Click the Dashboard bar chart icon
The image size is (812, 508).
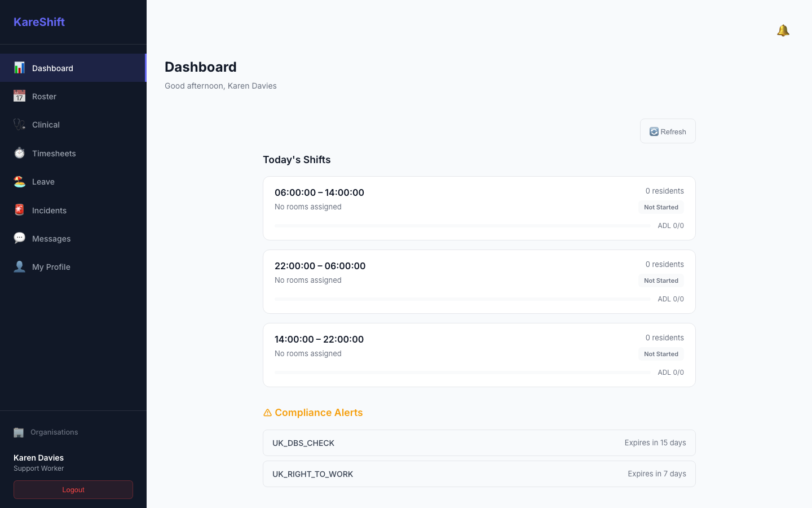tap(19, 68)
